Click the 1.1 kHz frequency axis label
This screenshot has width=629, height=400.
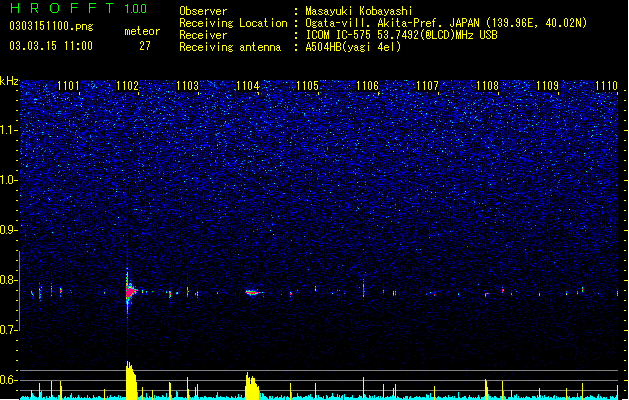[x=10, y=130]
